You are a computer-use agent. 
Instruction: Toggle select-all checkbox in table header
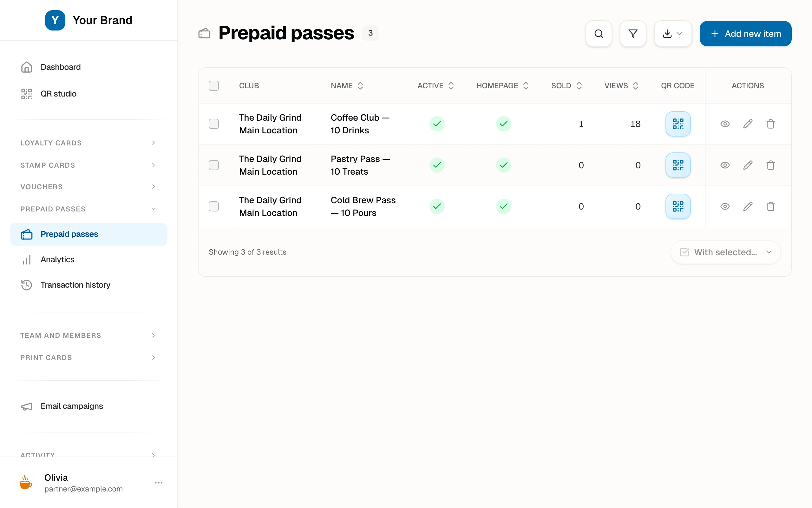214,86
